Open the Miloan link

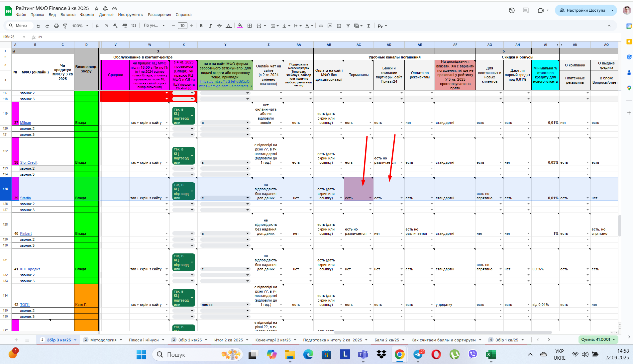click(x=26, y=123)
